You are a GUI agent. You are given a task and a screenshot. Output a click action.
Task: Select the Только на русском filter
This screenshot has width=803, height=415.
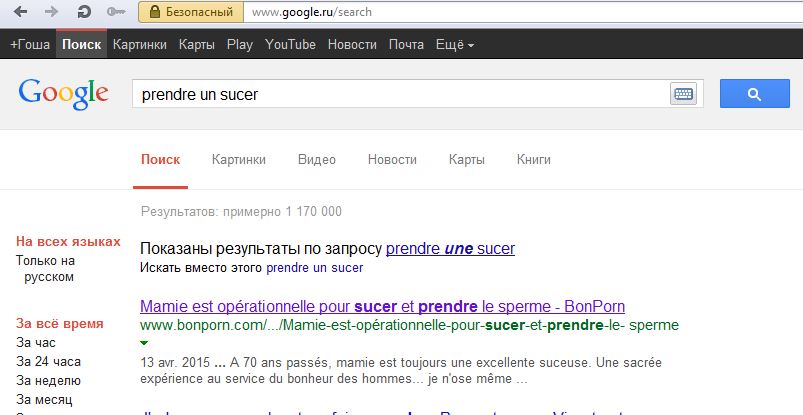[x=46, y=268]
